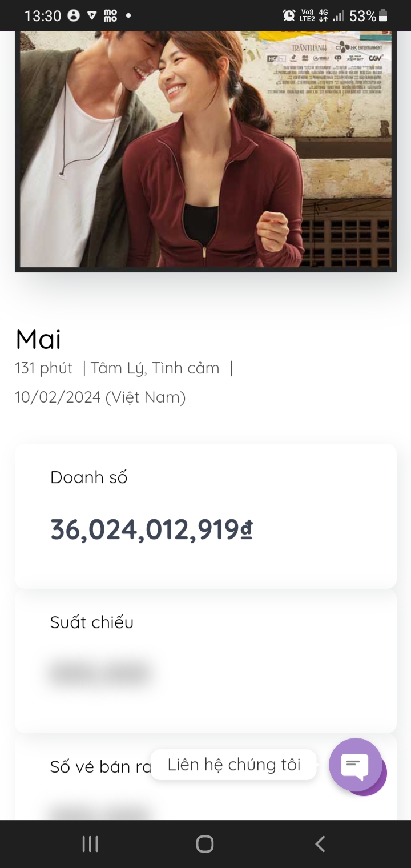Tap the 4G data indicator icon

pos(323,15)
